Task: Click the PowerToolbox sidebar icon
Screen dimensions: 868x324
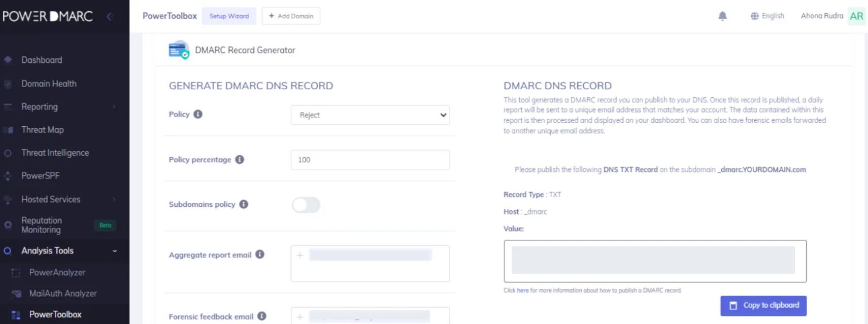Action: (16, 315)
